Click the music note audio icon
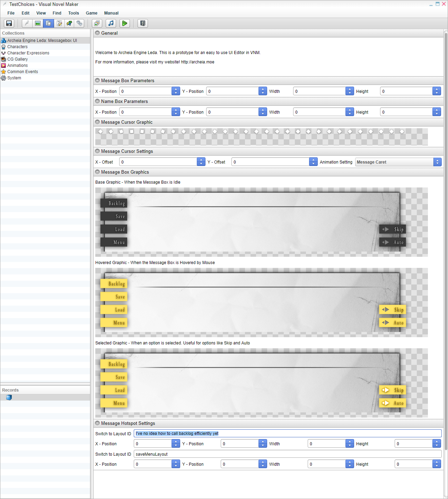 (111, 23)
